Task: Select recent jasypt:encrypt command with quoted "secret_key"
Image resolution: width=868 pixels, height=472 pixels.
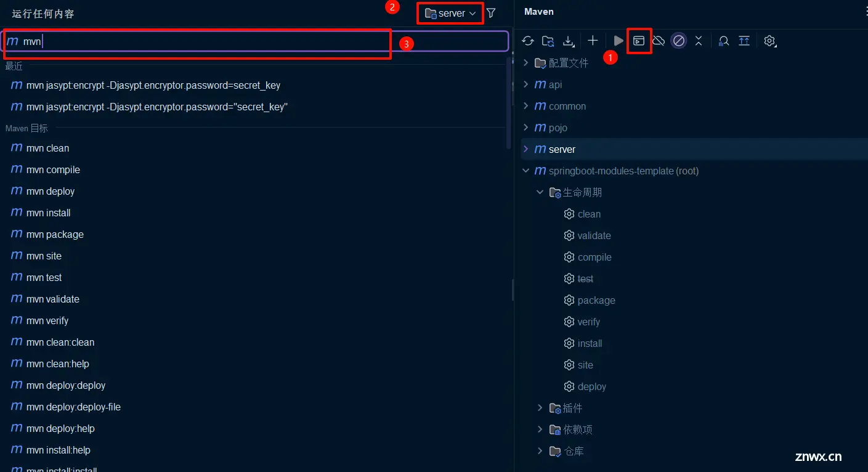Action: click(x=157, y=107)
